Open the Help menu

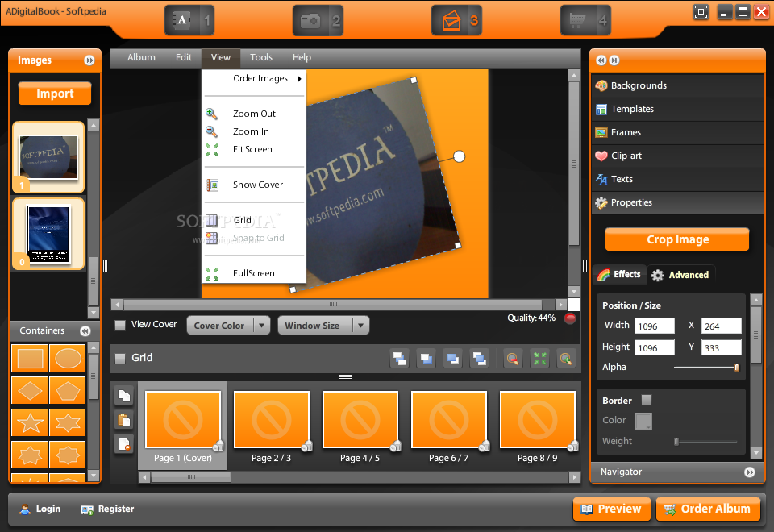point(302,58)
